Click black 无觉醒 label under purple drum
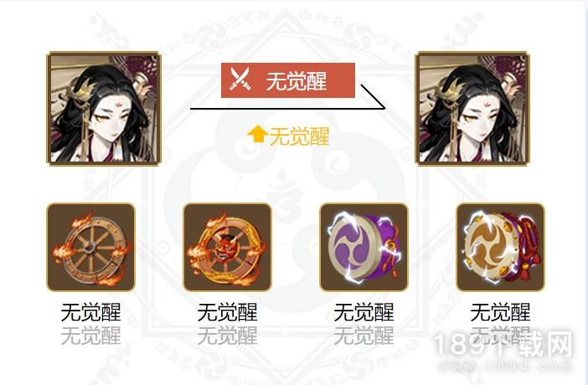 (x=364, y=312)
